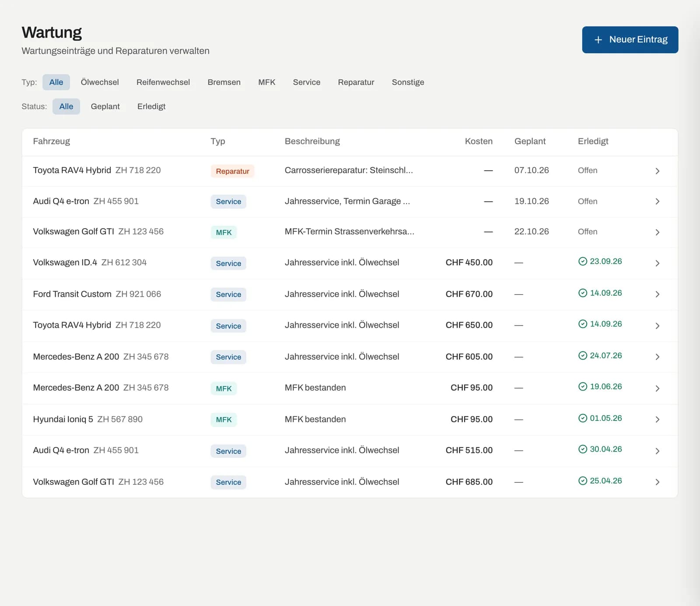
Task: Filter by type Sonstige
Action: (408, 82)
